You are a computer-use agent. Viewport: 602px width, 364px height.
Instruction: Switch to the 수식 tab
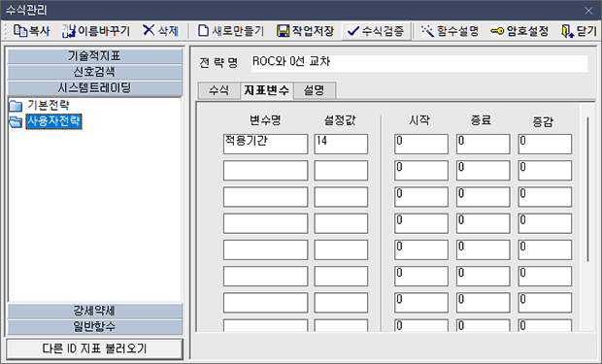[x=218, y=91]
